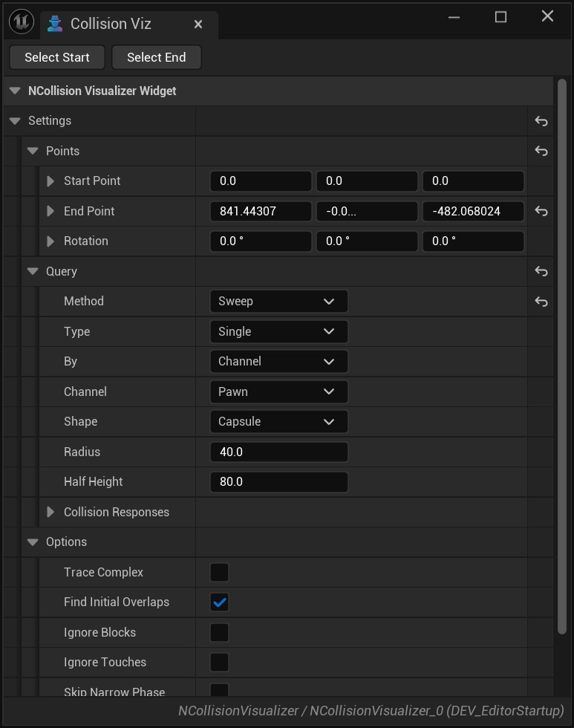The width and height of the screenshot is (574, 728).
Task: Open the Shape dropdown showing Capsule
Action: (279, 422)
